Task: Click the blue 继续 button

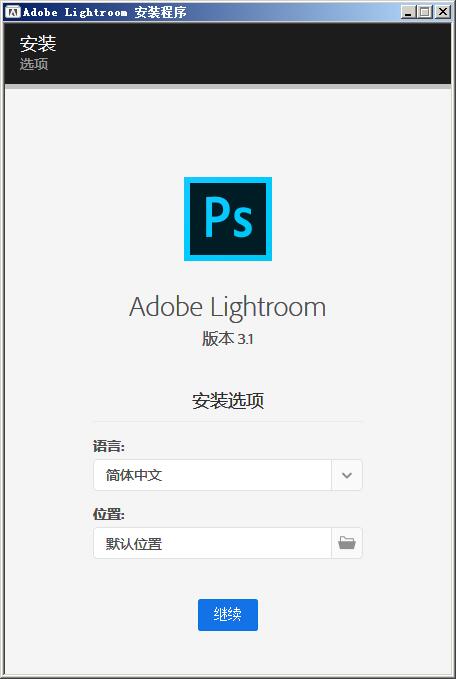Action: (x=228, y=615)
